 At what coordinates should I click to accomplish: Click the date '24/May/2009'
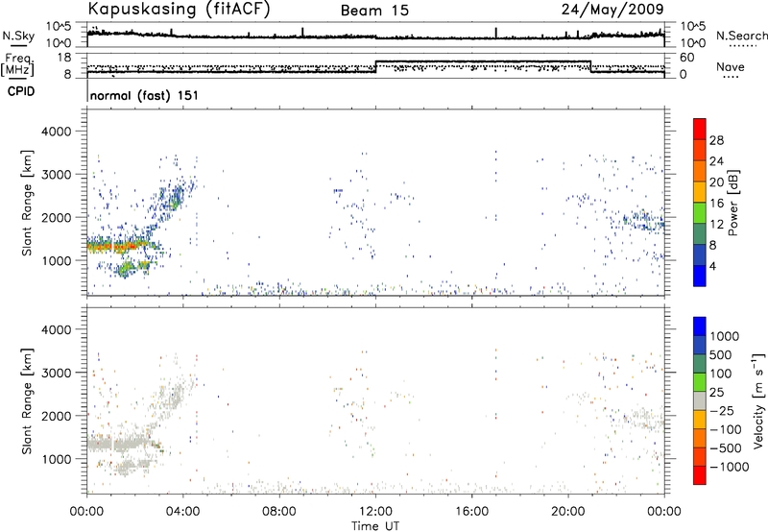pos(612,9)
